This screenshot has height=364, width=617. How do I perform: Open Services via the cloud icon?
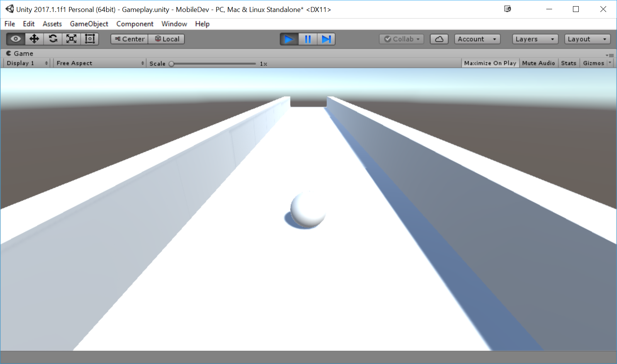point(439,39)
